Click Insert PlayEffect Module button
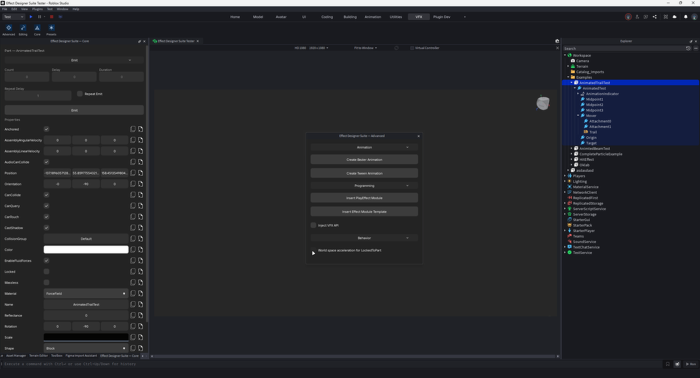 click(364, 198)
